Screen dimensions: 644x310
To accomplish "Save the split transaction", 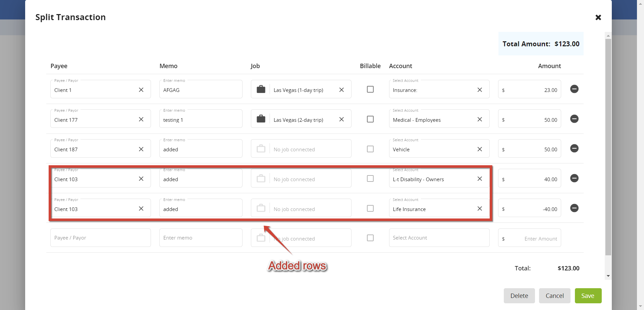I will [x=588, y=296].
